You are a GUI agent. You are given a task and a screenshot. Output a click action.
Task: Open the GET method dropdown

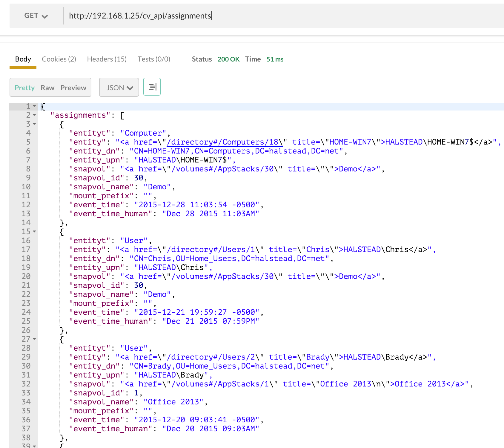[36, 16]
